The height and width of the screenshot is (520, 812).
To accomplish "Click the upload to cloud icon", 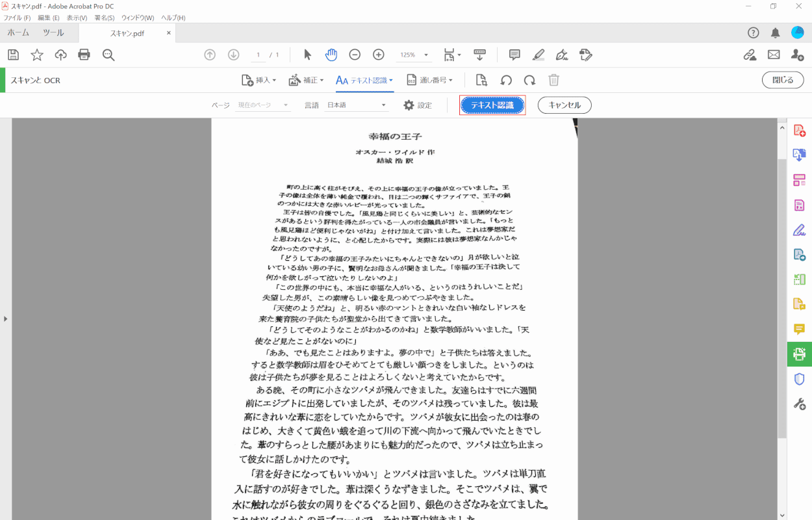I will (x=60, y=55).
